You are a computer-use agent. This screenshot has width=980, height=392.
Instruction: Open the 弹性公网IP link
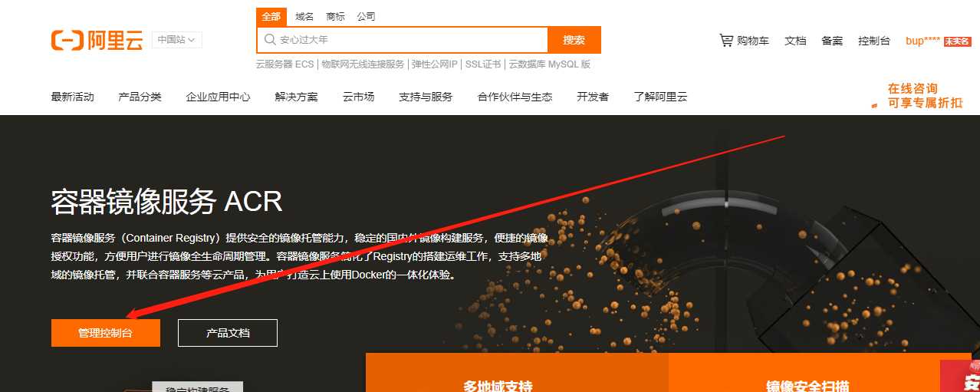(434, 64)
